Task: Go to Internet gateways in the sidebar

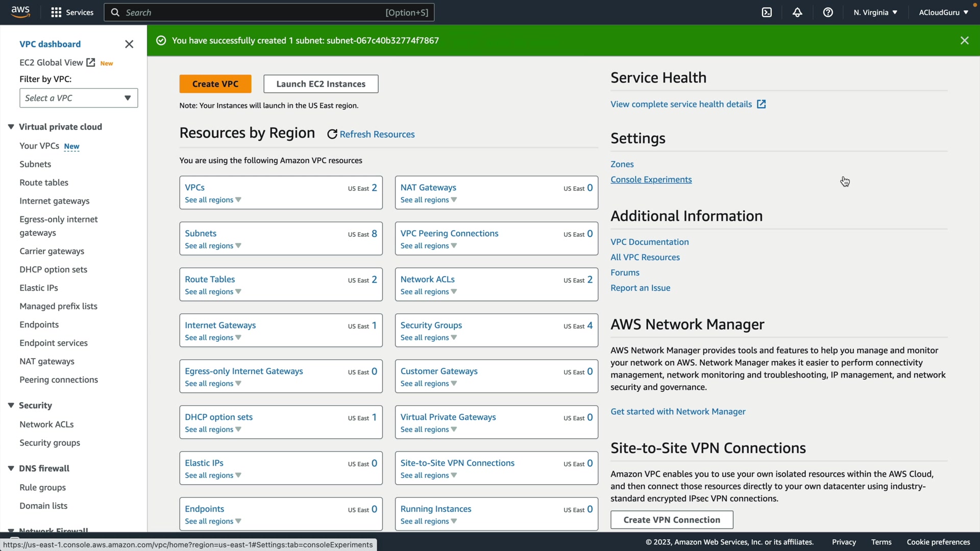Action: click(x=55, y=201)
